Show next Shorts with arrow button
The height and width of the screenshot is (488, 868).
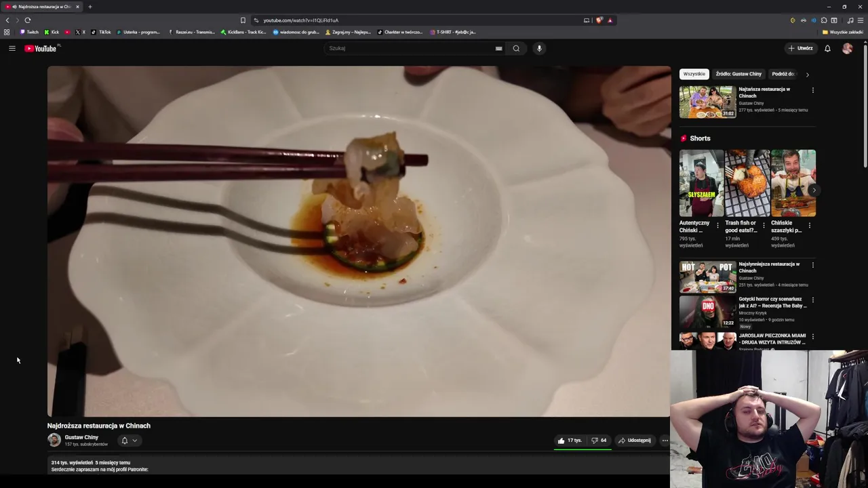pyautogui.click(x=814, y=190)
